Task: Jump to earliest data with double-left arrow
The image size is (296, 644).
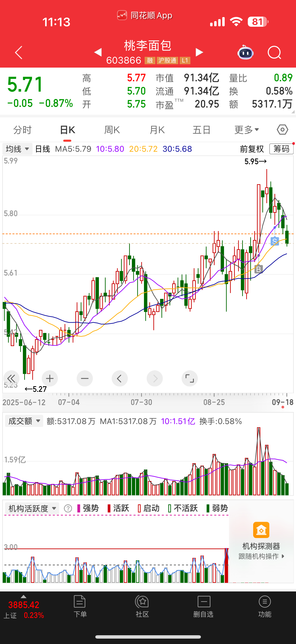Action: point(11,379)
